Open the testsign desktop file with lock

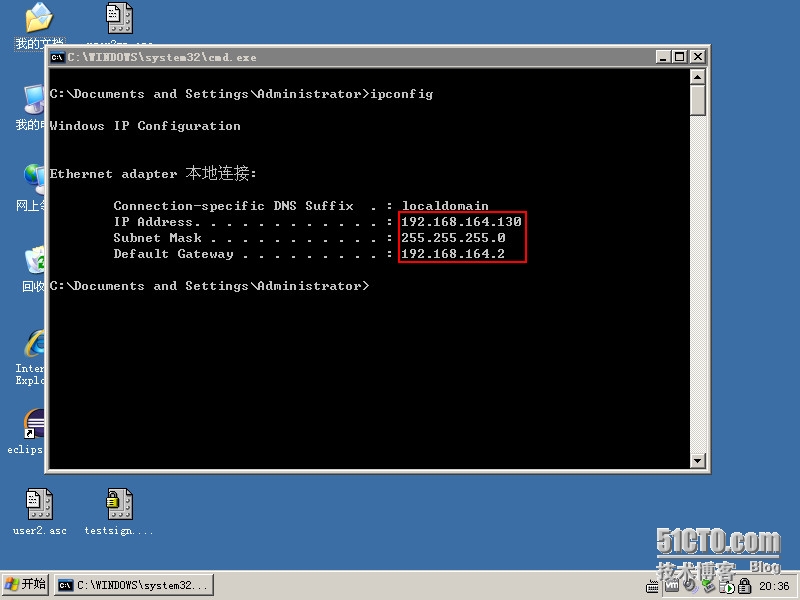(119, 512)
